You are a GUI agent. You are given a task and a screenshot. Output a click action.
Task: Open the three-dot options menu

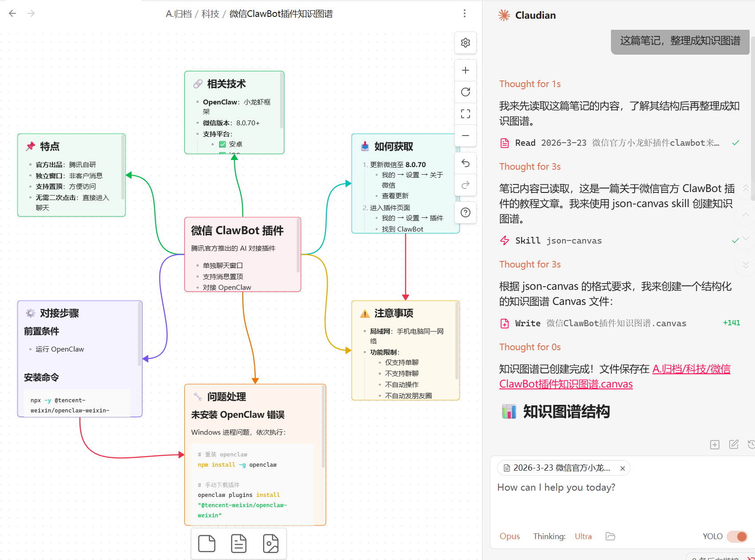pyautogui.click(x=465, y=14)
